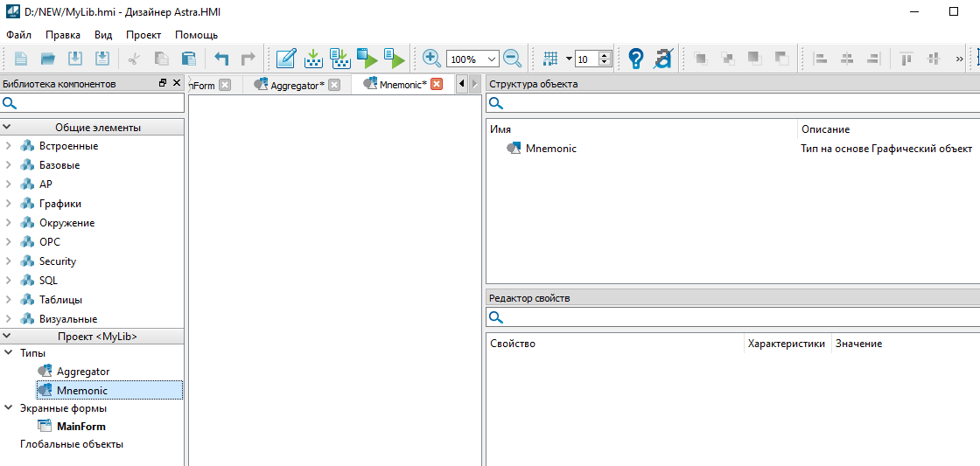This screenshot has width=980, height=466.
Task: Click the zoom in magnifier icon
Action: click(431, 59)
